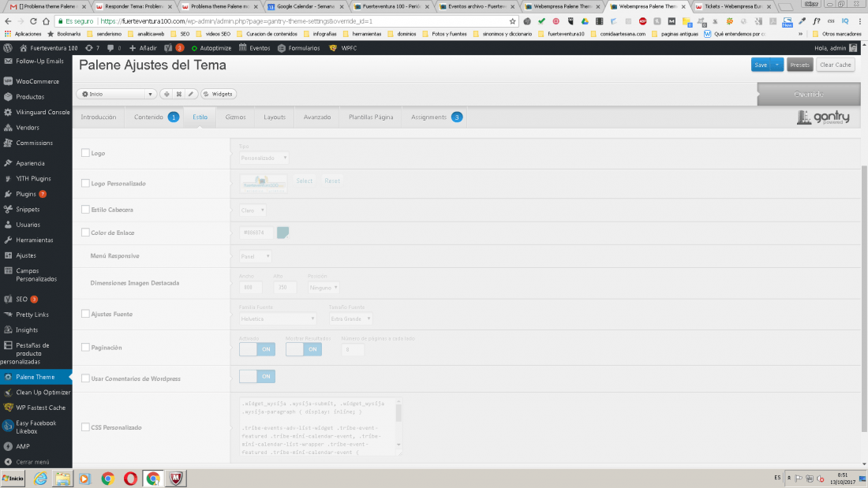The image size is (868, 488).
Task: Check the Estilo Cabecera override box
Action: pyautogui.click(x=85, y=210)
